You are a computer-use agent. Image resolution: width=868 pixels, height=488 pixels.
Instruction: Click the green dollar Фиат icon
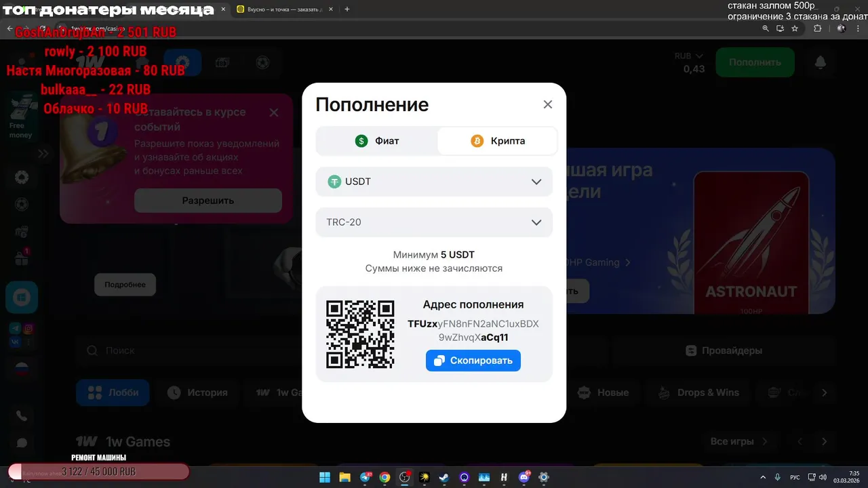click(361, 141)
